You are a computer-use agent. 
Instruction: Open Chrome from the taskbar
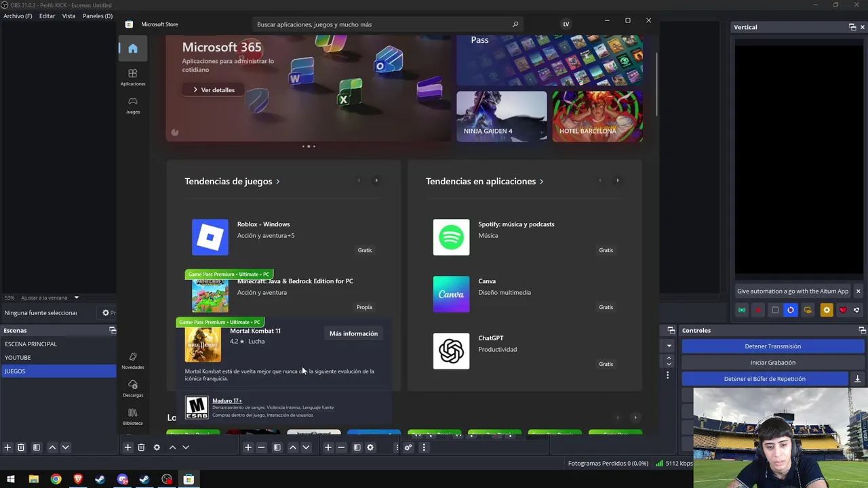56,479
